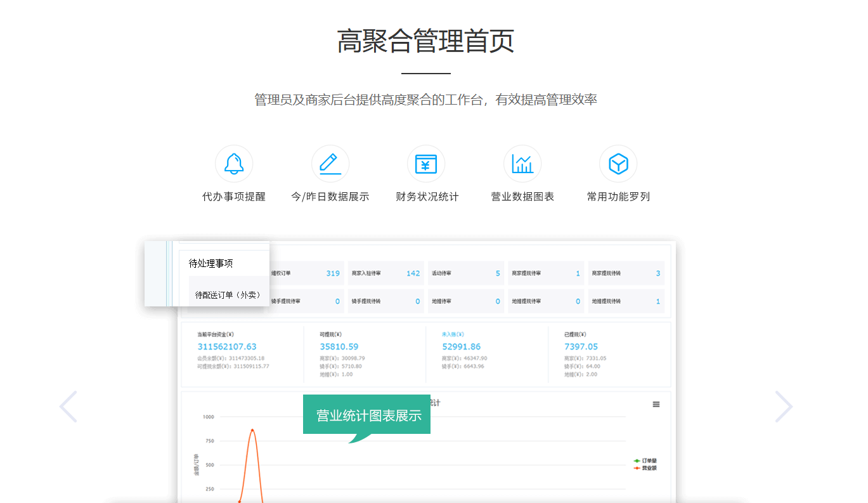This screenshot has height=503, width=868.
Task: Click the 未入账(¥) blue heading
Action: [x=453, y=334]
